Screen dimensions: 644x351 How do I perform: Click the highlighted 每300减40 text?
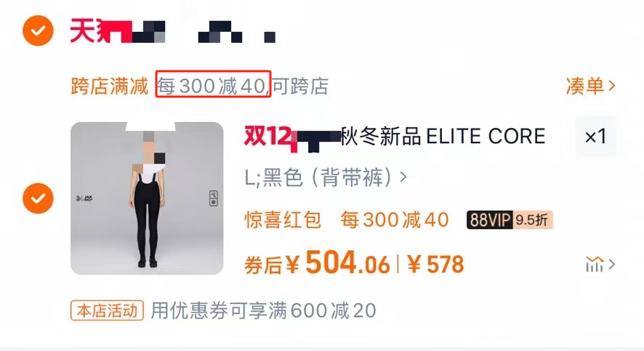pos(213,86)
